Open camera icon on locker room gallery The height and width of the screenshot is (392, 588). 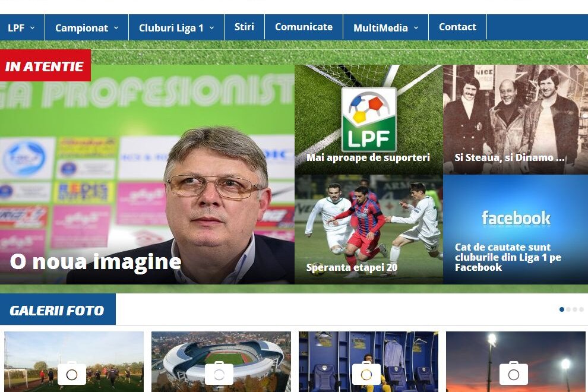pos(366,374)
